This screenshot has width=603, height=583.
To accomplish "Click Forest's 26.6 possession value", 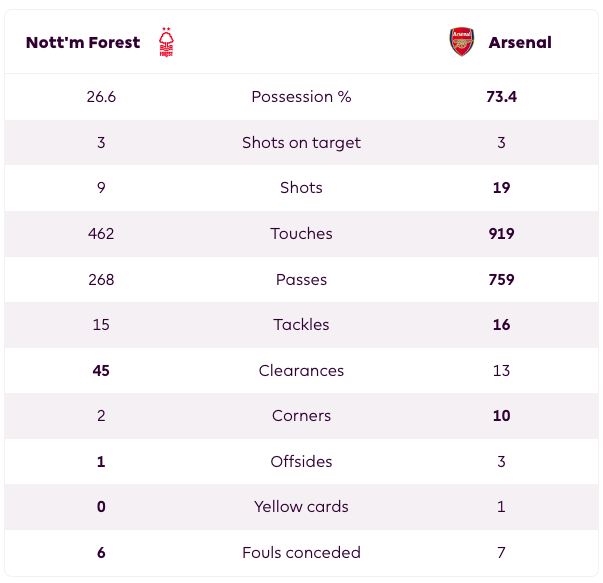I will [101, 97].
